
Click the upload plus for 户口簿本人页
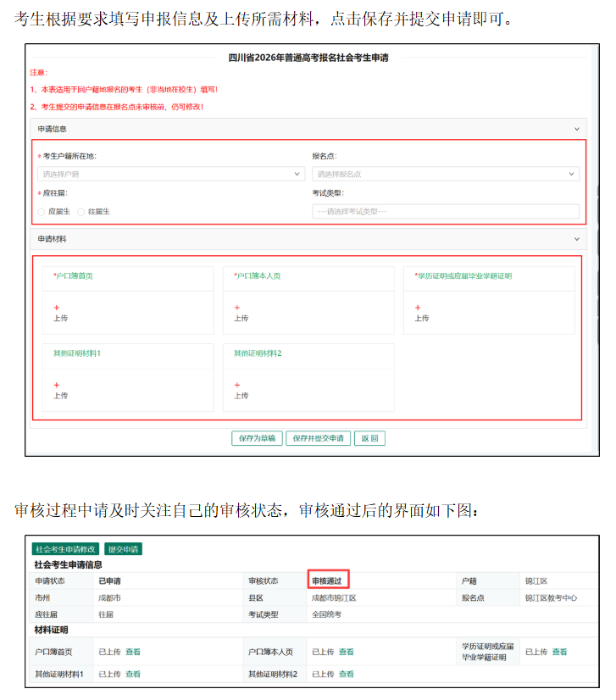pos(237,308)
